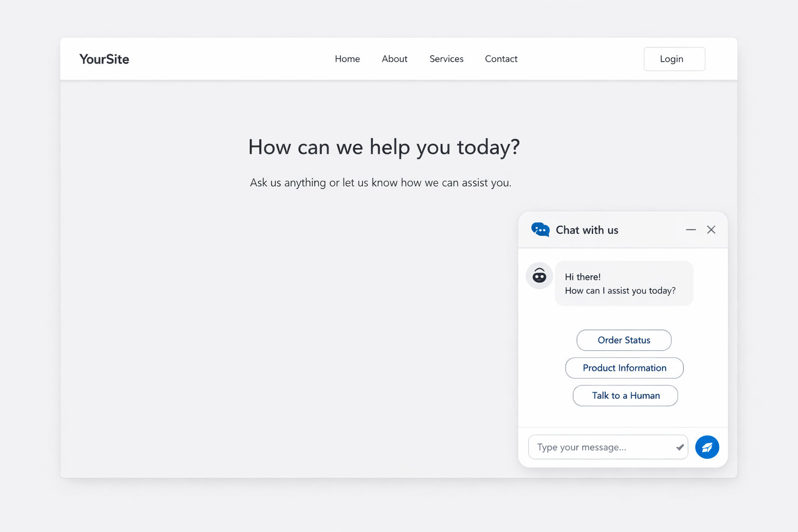This screenshot has height=532, width=798.
Task: Click the bot's Hi there greeting bubble
Action: [x=623, y=284]
